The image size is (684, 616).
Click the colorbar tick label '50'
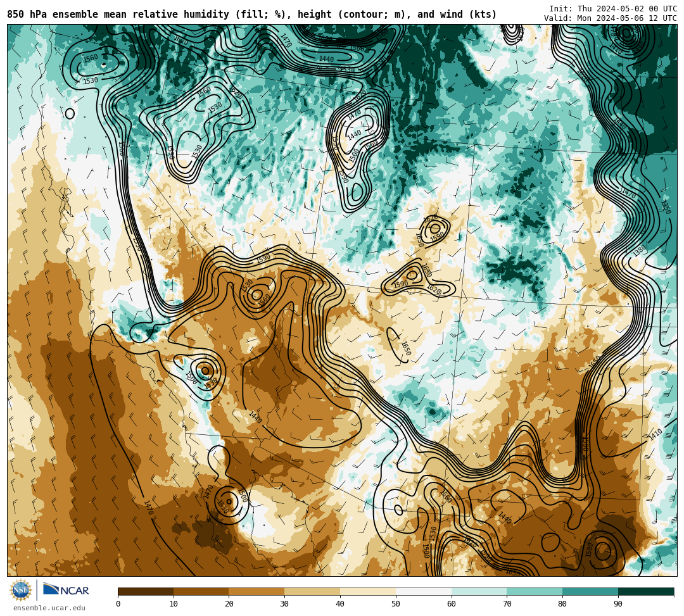click(x=396, y=604)
